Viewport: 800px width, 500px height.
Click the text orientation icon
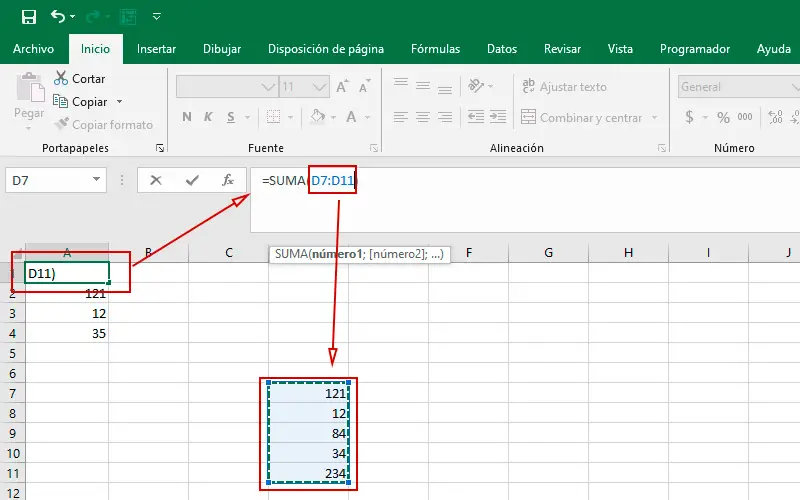click(476, 86)
